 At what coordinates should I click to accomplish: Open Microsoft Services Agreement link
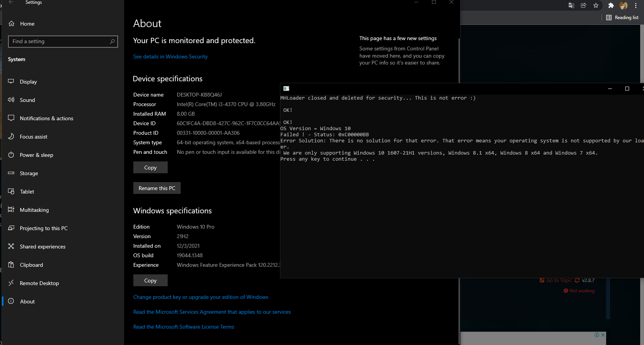(212, 312)
